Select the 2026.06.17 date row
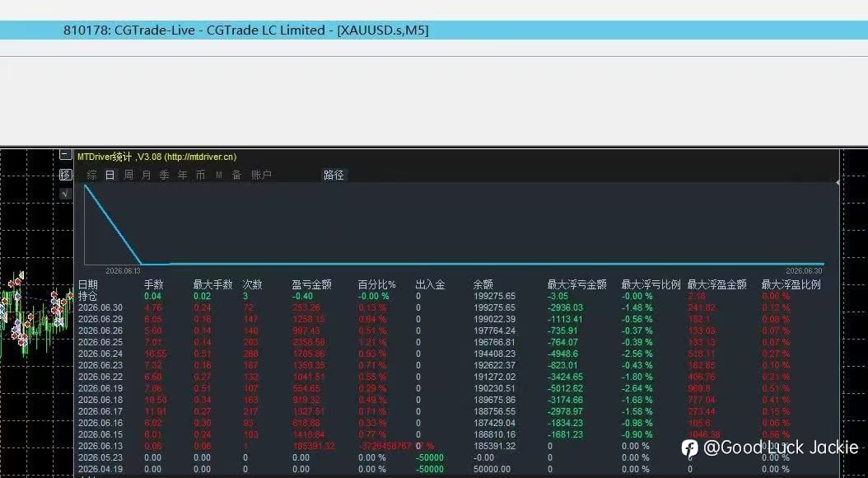This screenshot has height=478, width=868. pos(100,411)
